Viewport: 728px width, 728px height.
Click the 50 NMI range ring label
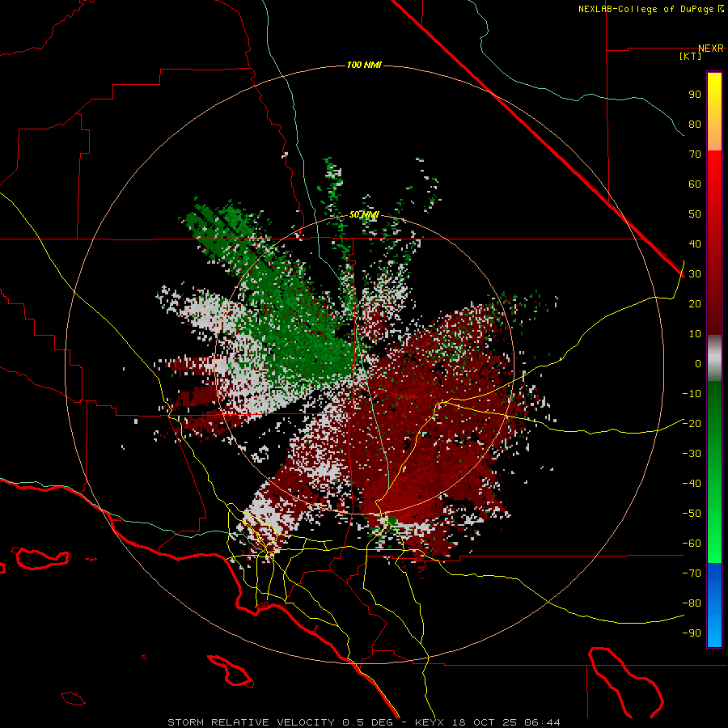364,214
